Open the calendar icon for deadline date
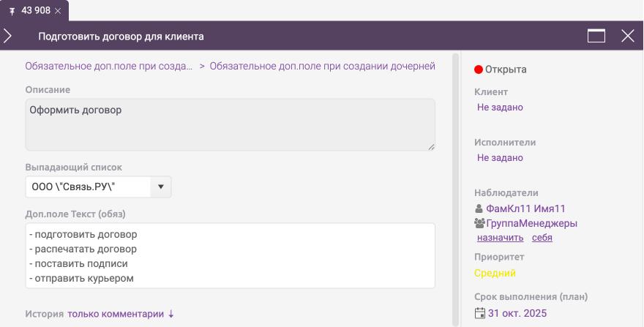Screen dimensions: 644x327 tap(480, 313)
